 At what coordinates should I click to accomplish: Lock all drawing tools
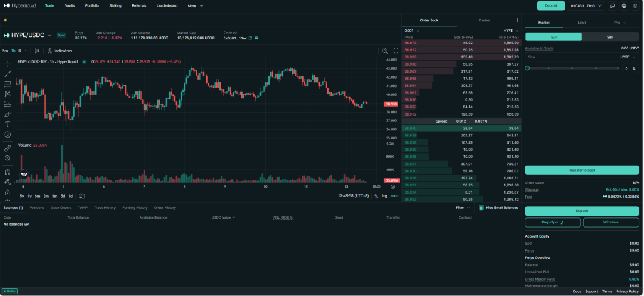coord(7,192)
